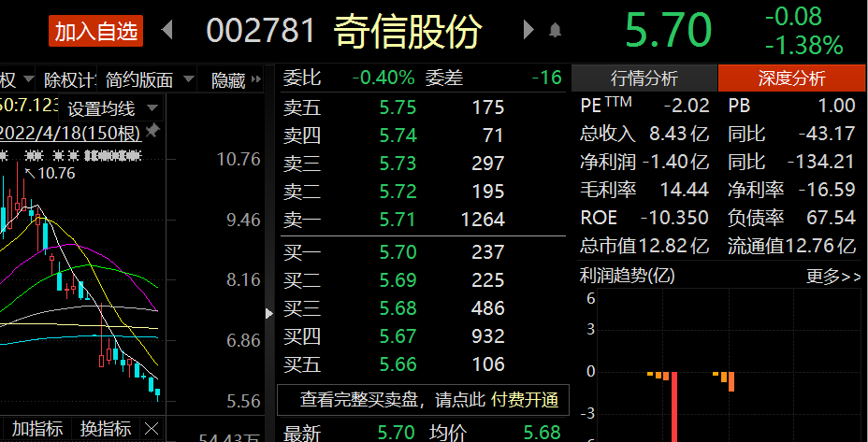868x442 pixels.
Task: Click the 卖一 volume 1264
Action: tap(483, 220)
